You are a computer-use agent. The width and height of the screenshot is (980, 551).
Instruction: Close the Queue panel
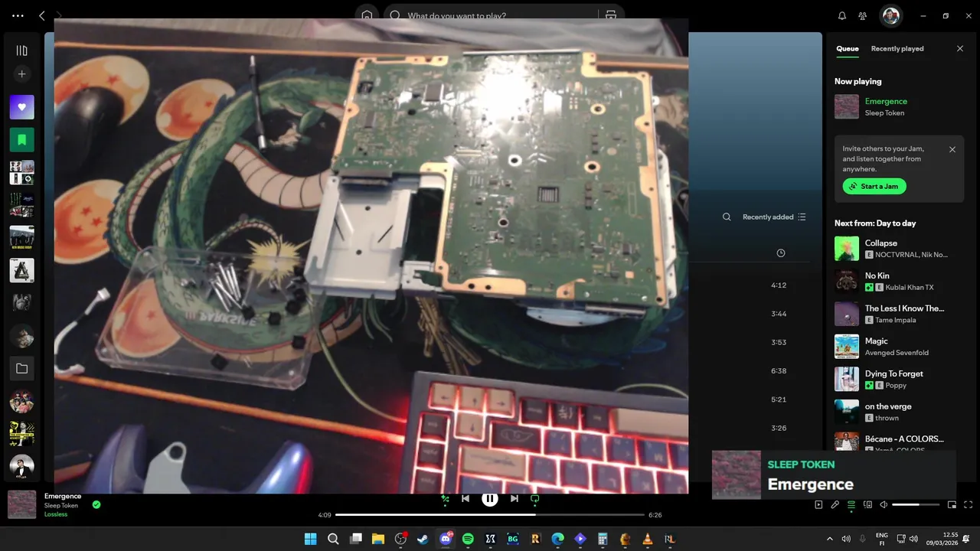pyautogui.click(x=960, y=49)
